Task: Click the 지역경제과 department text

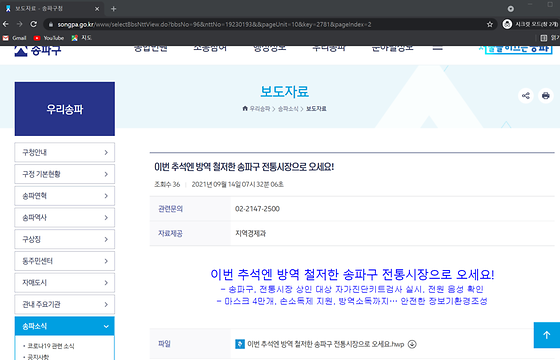Action: [x=250, y=234]
